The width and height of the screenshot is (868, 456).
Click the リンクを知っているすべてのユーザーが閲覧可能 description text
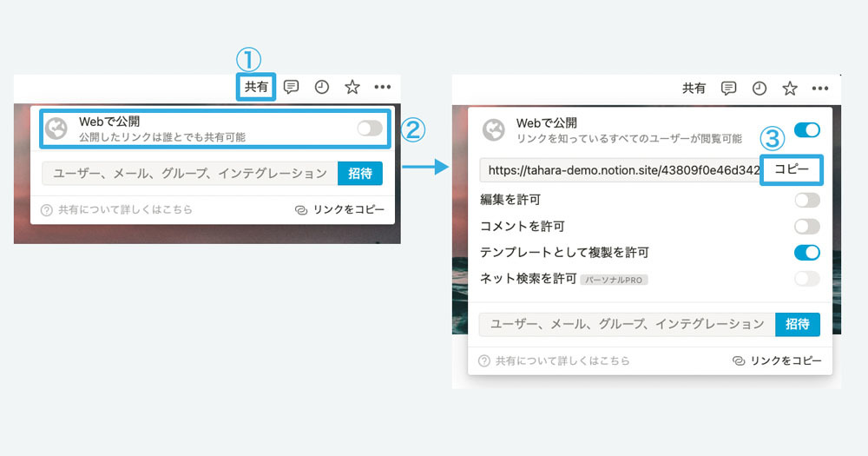(628, 138)
